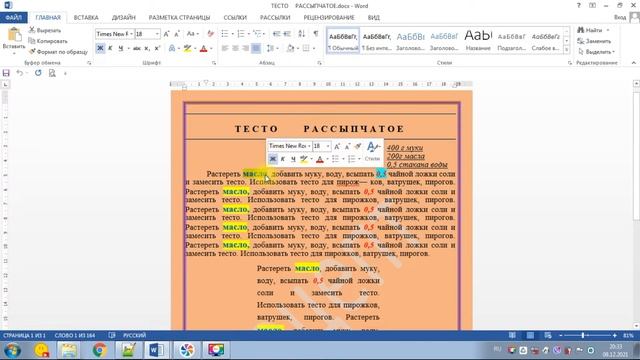
Task: Click the Replace (Заменить) button
Action: tap(594, 41)
